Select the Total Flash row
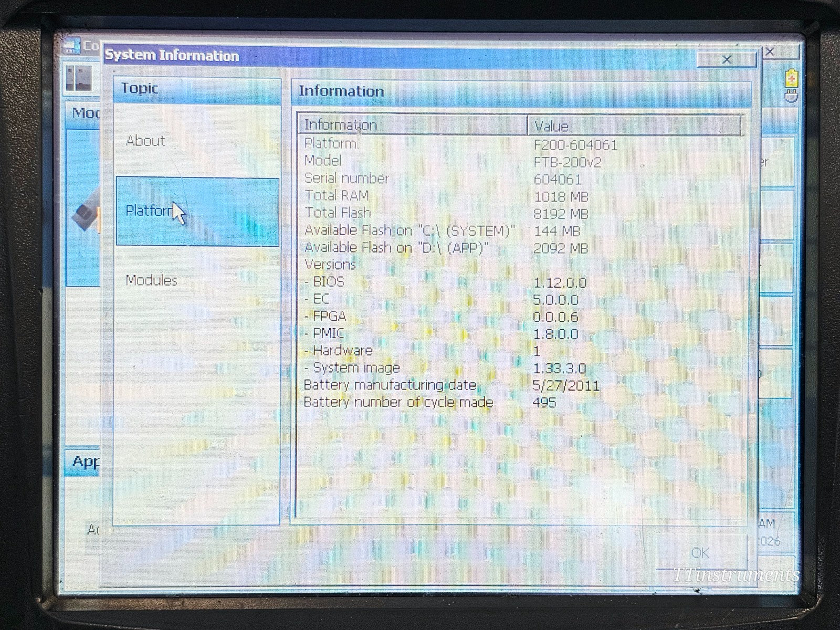This screenshot has height=630, width=840. [x=521, y=213]
